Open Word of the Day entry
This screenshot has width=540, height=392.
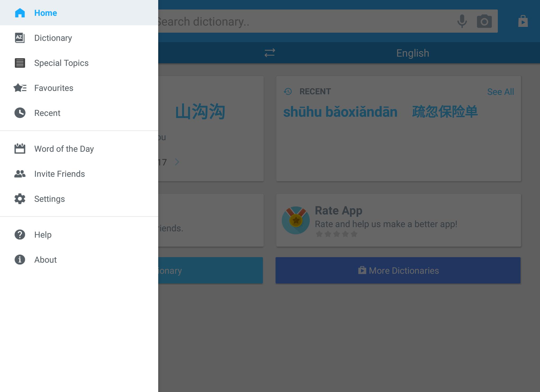tap(79, 149)
